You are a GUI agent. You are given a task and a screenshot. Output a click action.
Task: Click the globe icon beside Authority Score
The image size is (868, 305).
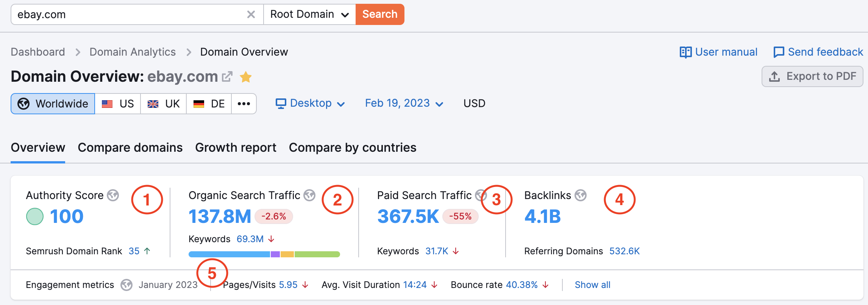pos(113,195)
